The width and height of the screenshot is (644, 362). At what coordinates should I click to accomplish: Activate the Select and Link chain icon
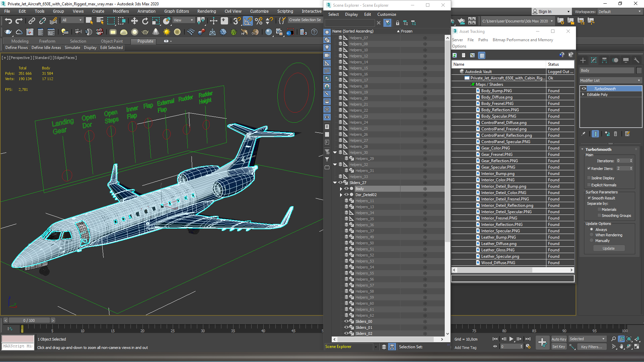pyautogui.click(x=32, y=21)
